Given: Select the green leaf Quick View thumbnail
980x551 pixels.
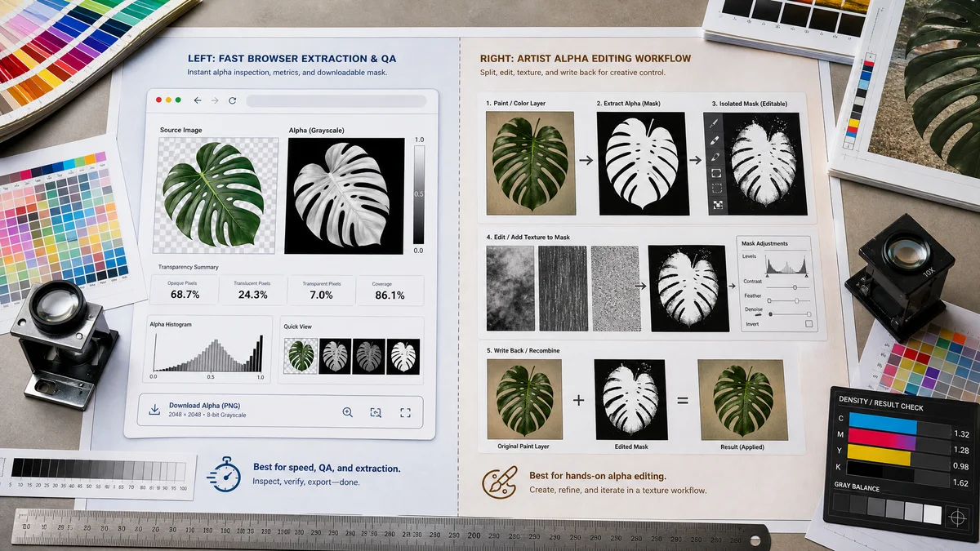Looking at the screenshot, I should point(301,356).
